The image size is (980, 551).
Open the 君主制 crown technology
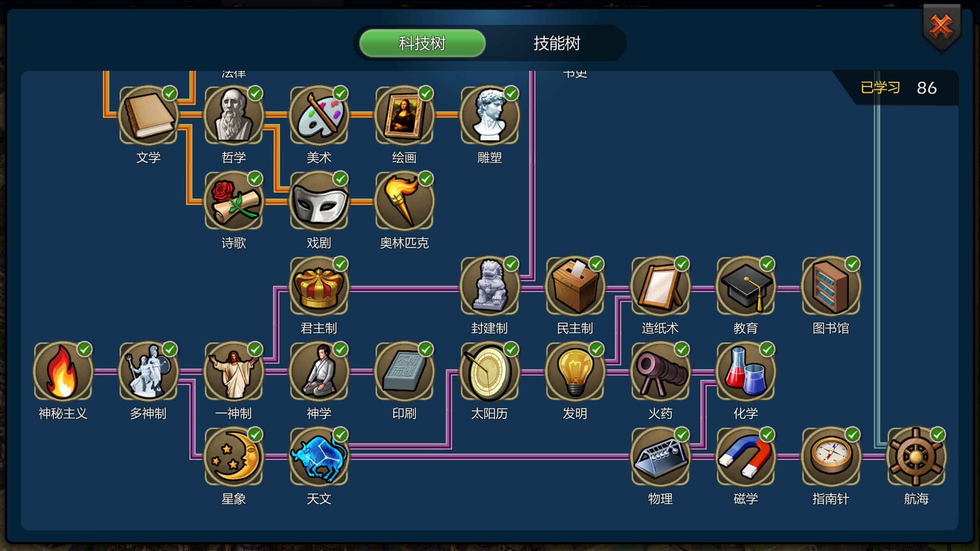coord(319,285)
